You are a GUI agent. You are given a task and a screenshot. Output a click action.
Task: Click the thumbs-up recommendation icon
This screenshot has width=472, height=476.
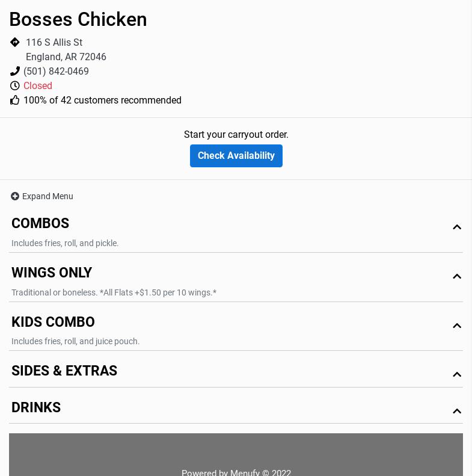click(15, 100)
